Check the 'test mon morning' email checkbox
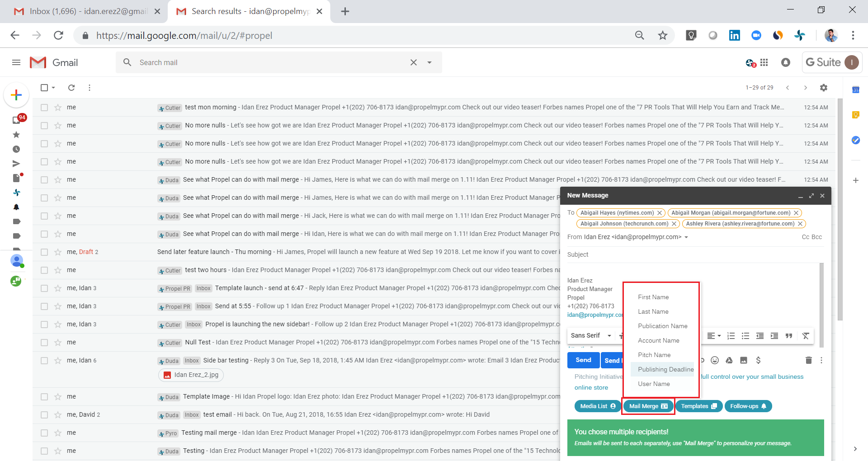The width and height of the screenshot is (868, 461). [44, 108]
